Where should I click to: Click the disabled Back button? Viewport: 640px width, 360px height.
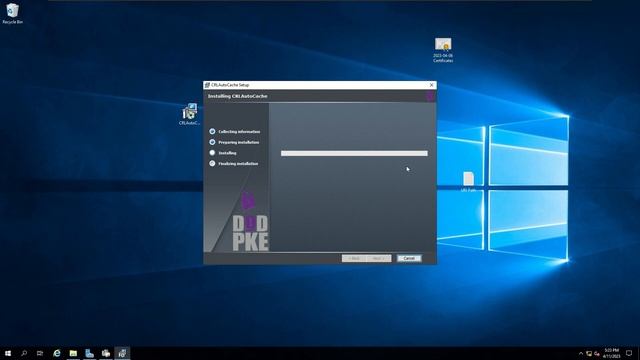coord(354,258)
